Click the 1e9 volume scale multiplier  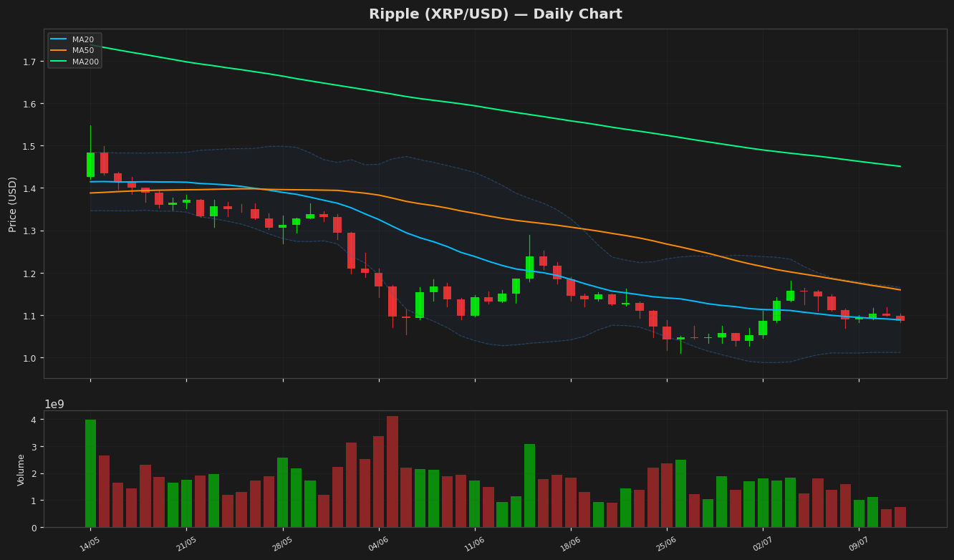pos(54,404)
